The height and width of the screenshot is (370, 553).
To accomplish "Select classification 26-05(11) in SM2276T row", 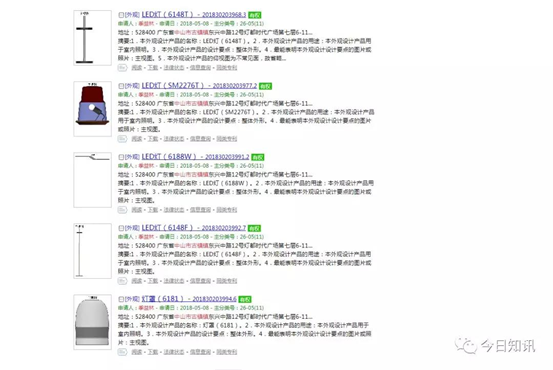I will pos(252,95).
